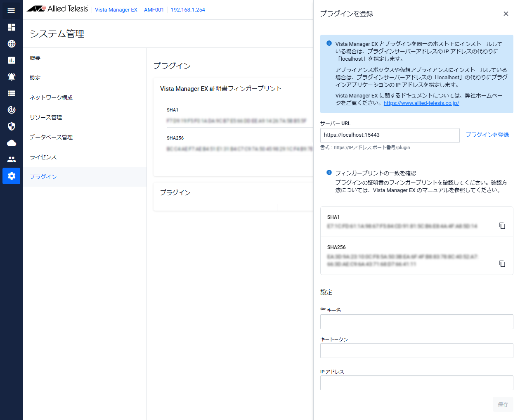This screenshot has width=520, height=420.
Task: Select 概要 in system management menu
Action: [x=85, y=58]
